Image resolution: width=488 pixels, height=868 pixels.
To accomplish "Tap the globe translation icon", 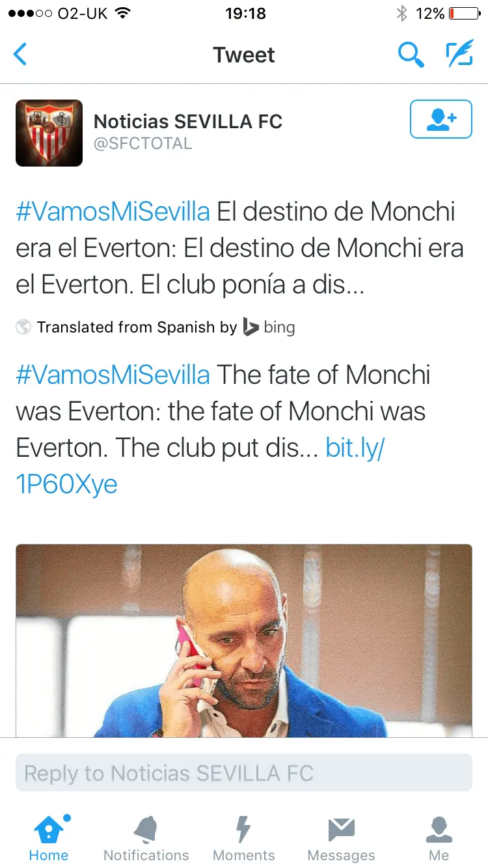I will (23, 327).
